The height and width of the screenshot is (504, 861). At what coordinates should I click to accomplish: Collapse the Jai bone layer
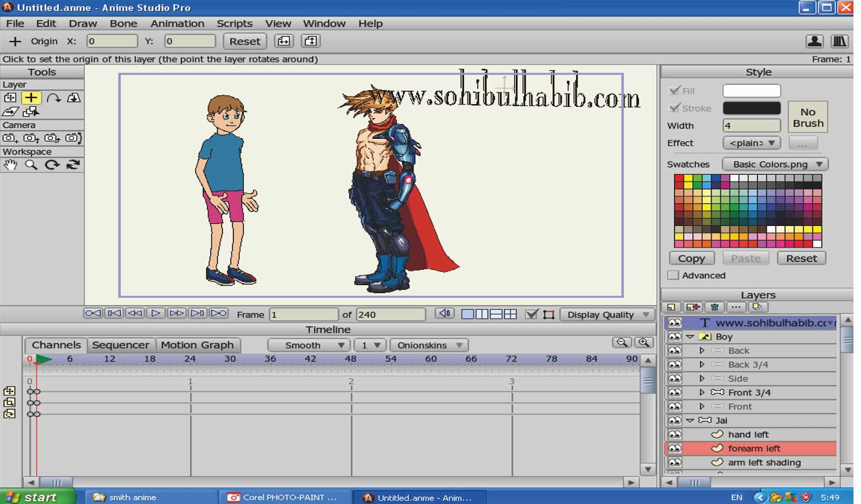coord(690,421)
